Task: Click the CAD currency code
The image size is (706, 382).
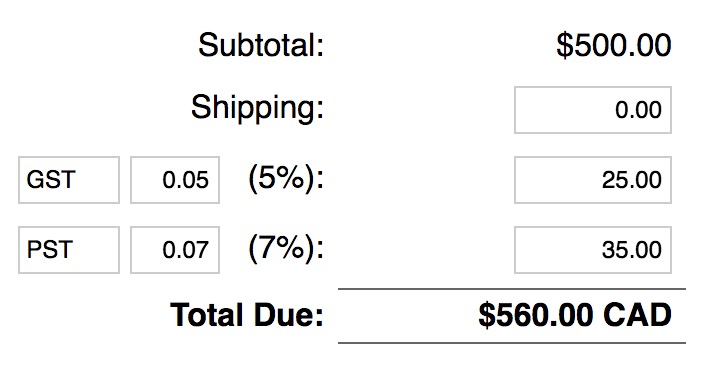Action: (x=637, y=315)
